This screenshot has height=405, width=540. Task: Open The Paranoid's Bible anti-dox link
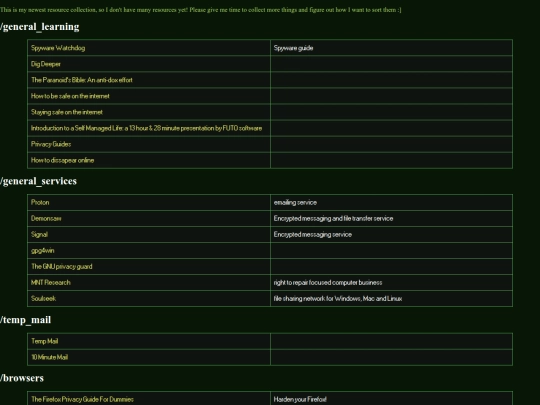(x=82, y=80)
